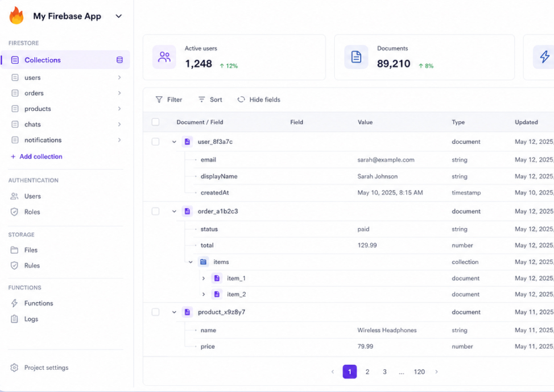Image resolution: width=554 pixels, height=392 pixels.
Task: Click the Hide fields button
Action: [259, 100]
